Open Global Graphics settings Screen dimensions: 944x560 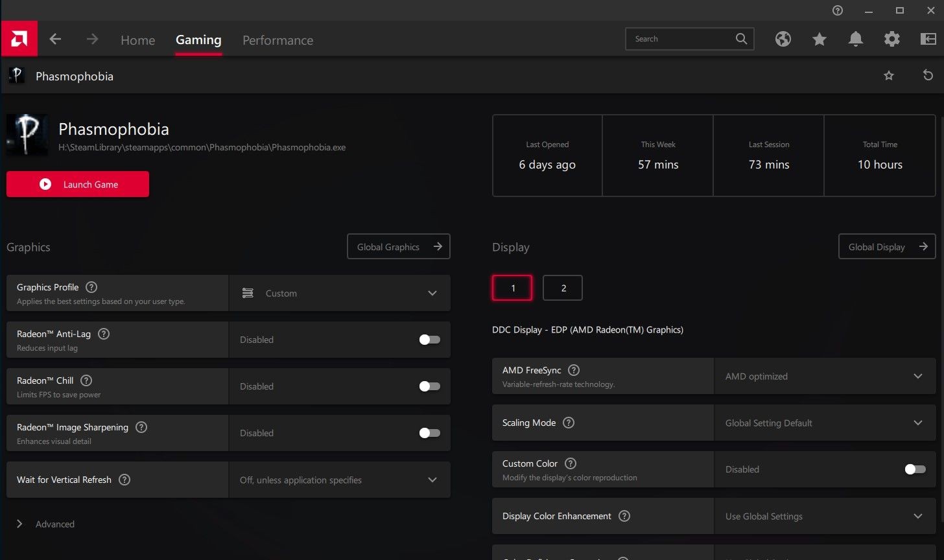[x=399, y=246]
